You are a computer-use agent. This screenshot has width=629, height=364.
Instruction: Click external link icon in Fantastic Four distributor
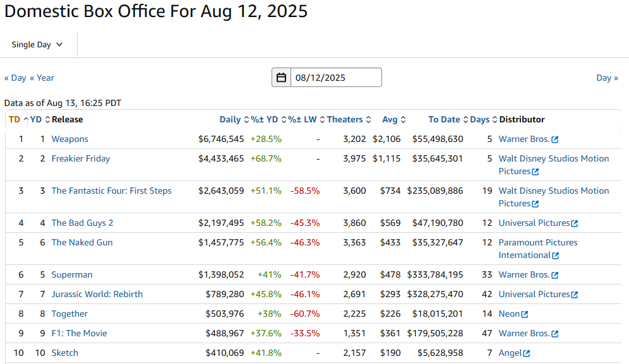(535, 204)
